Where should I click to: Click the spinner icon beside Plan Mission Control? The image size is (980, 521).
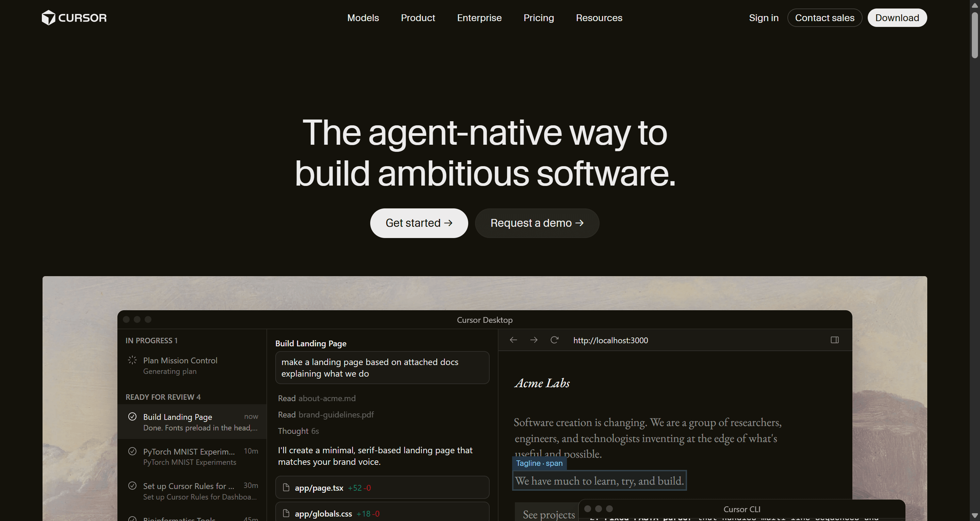point(132,360)
